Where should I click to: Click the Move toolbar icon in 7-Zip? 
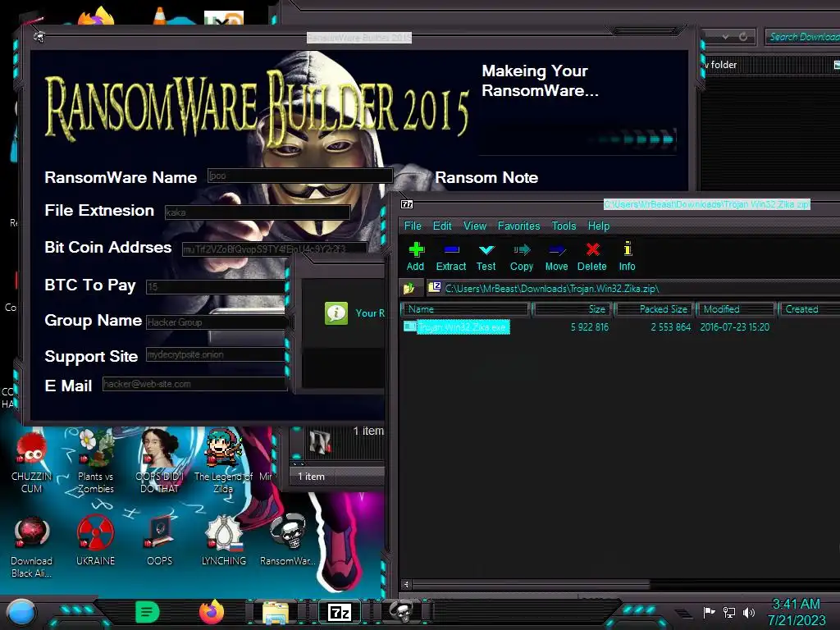click(557, 257)
